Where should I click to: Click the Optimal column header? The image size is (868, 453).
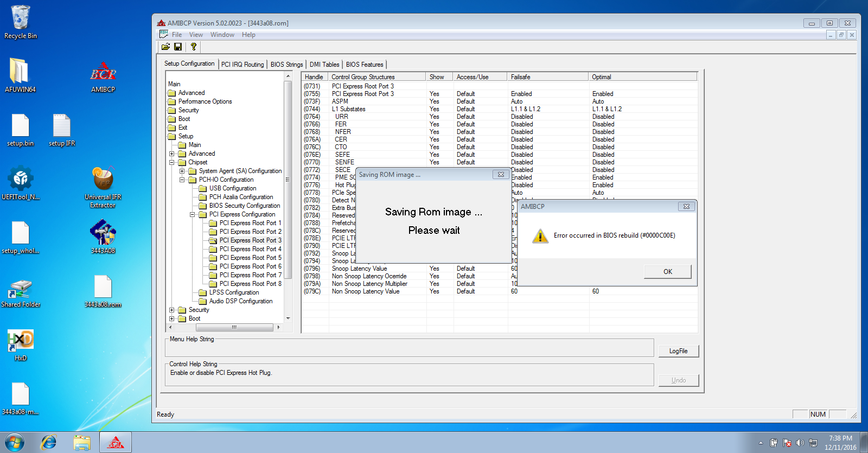643,77
